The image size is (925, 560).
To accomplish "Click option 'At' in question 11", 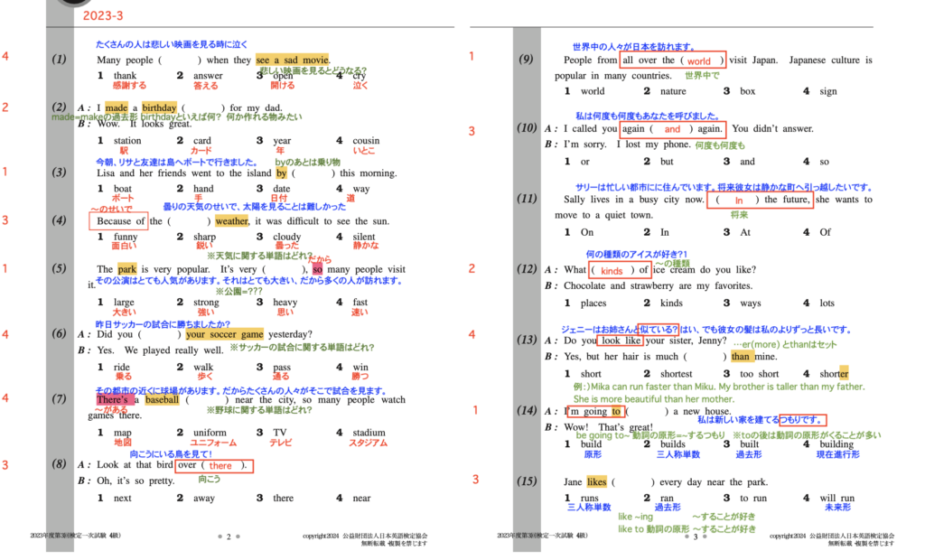I will [x=745, y=232].
